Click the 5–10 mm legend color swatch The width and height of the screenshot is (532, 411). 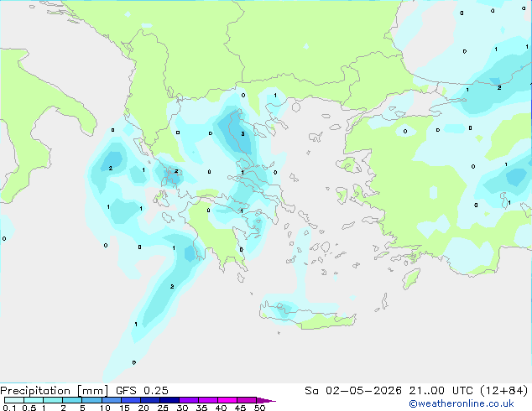tap(91, 400)
